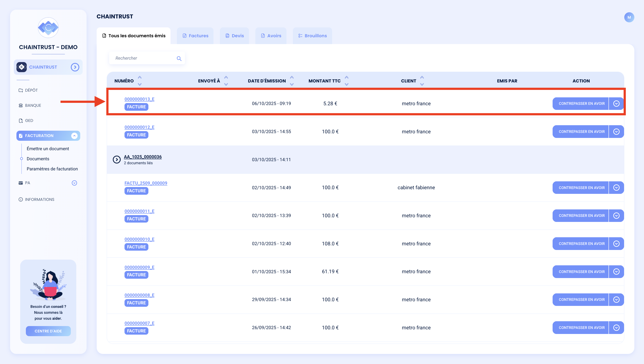Open Dépôt from the sidebar
644x364 pixels.
28,90
